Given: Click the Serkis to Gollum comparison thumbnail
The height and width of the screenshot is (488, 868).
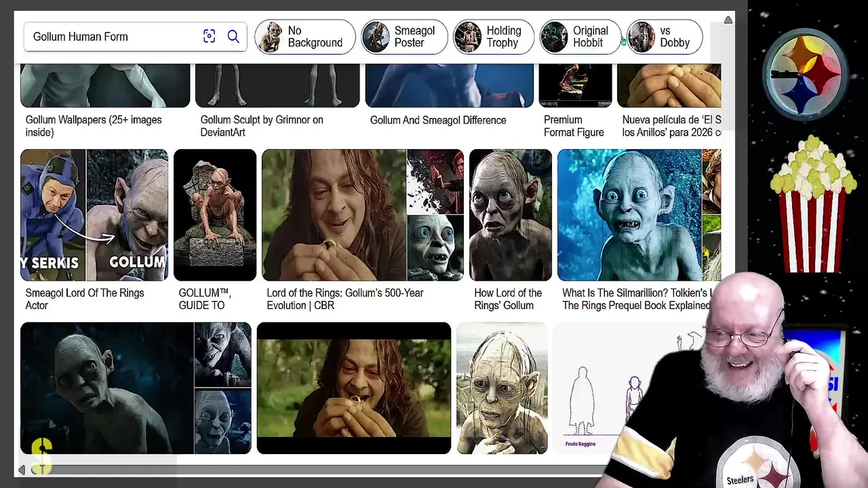Looking at the screenshot, I should [x=94, y=215].
